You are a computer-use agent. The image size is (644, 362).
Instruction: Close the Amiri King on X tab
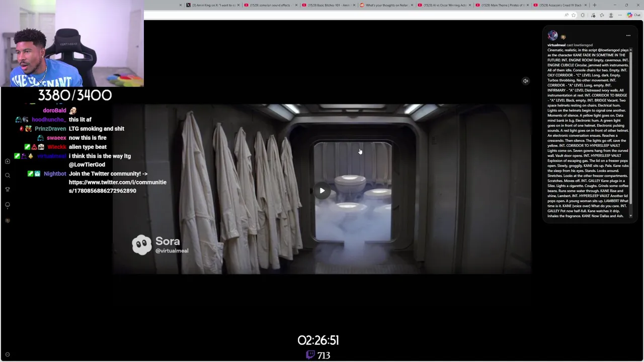238,5
